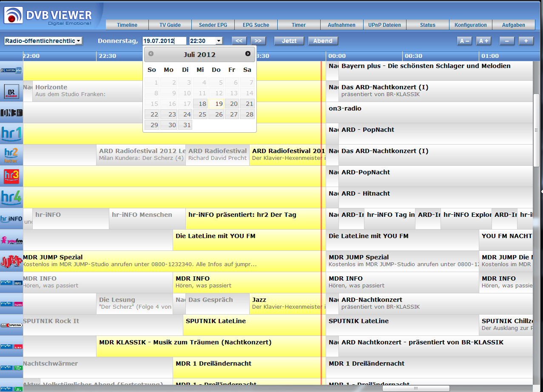Click the horizontal scrollbar handle

pos(416,388)
